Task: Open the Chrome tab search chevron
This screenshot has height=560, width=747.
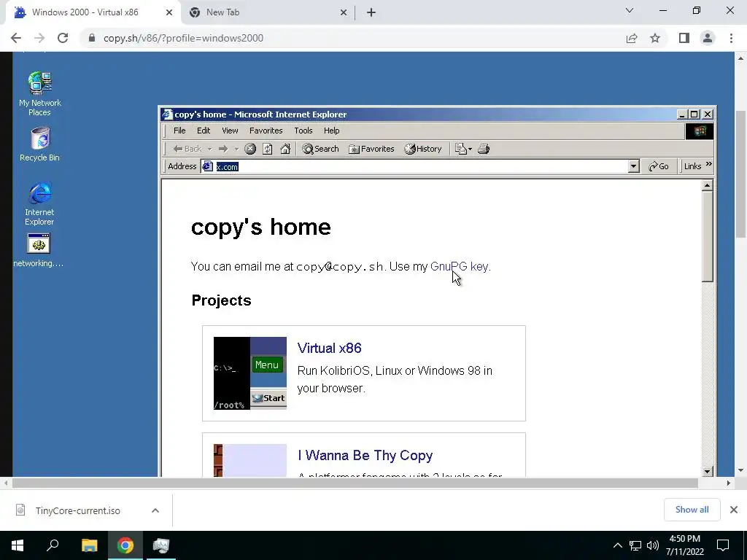Action: tap(630, 10)
